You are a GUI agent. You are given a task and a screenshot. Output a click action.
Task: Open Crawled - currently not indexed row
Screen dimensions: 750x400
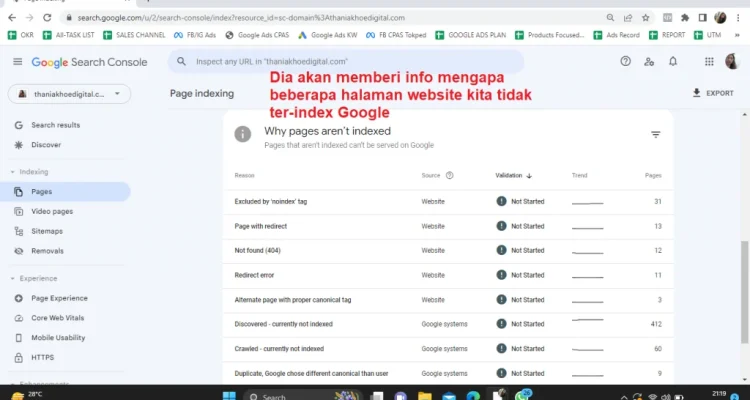(x=448, y=349)
